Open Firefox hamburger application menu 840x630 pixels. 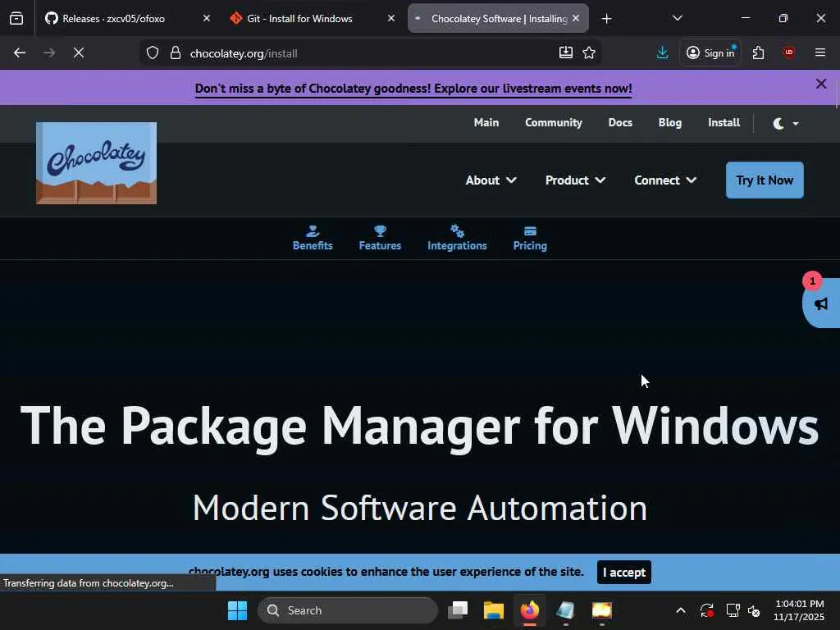click(820, 52)
